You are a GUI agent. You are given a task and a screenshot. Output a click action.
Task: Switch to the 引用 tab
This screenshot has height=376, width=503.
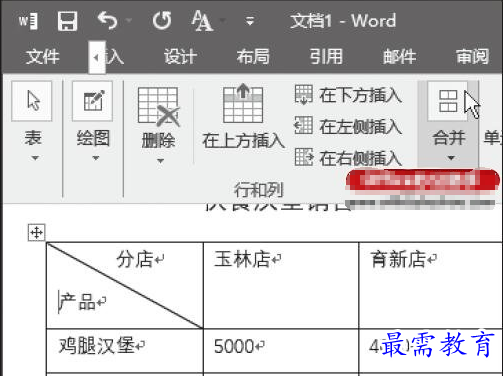[x=326, y=56]
